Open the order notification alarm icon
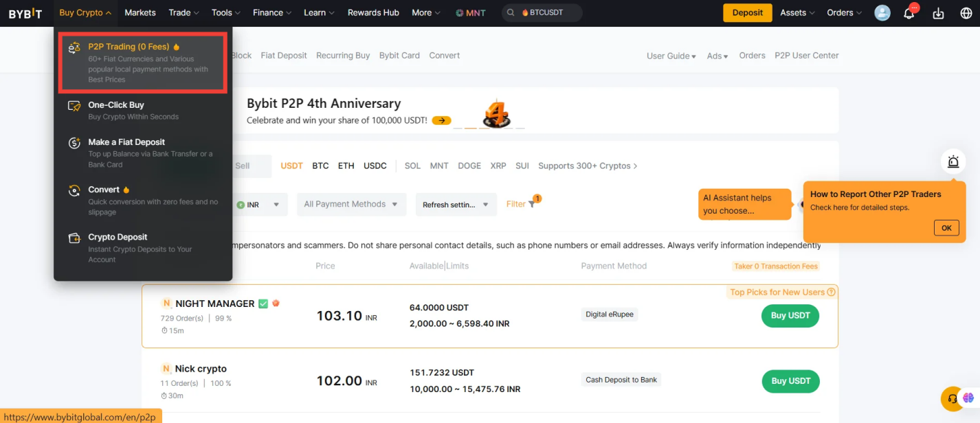980x423 pixels. [x=953, y=161]
